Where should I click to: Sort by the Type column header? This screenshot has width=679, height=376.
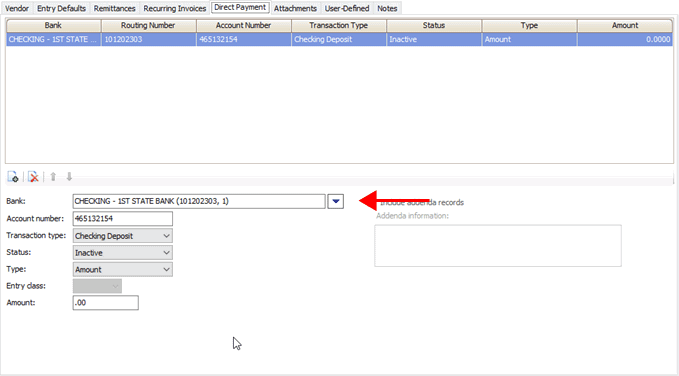click(529, 26)
